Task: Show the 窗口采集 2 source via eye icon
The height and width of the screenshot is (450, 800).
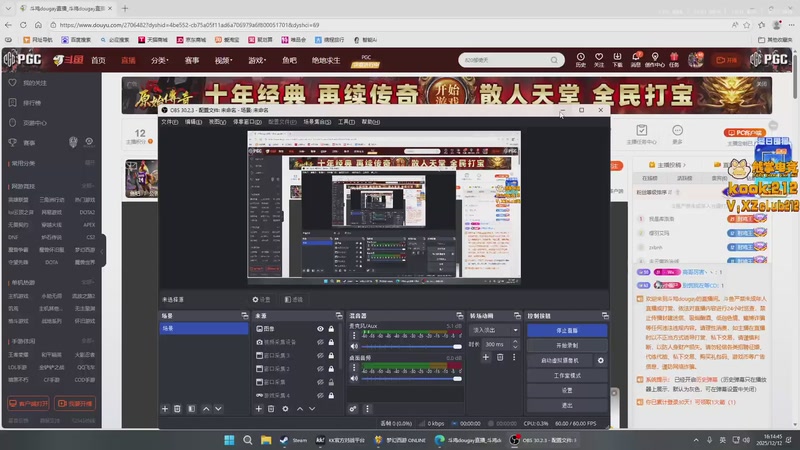Action: tap(320, 369)
